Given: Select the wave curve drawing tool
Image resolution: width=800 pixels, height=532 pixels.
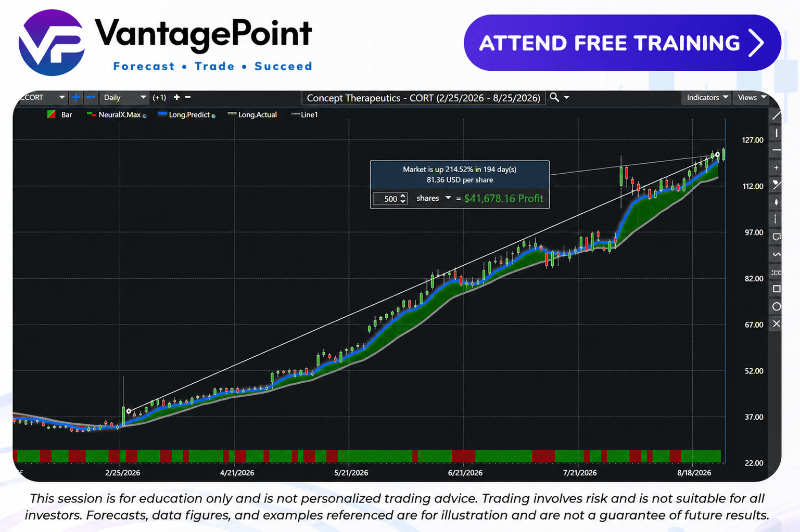Looking at the screenshot, I should (x=776, y=254).
